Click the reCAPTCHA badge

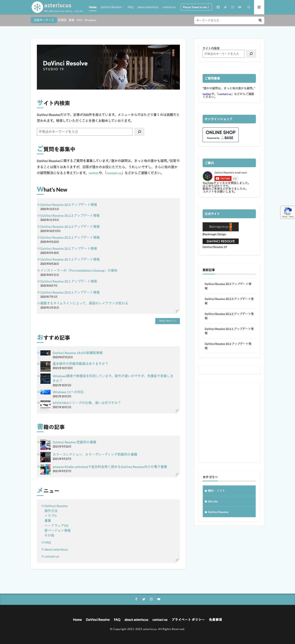(x=288, y=212)
